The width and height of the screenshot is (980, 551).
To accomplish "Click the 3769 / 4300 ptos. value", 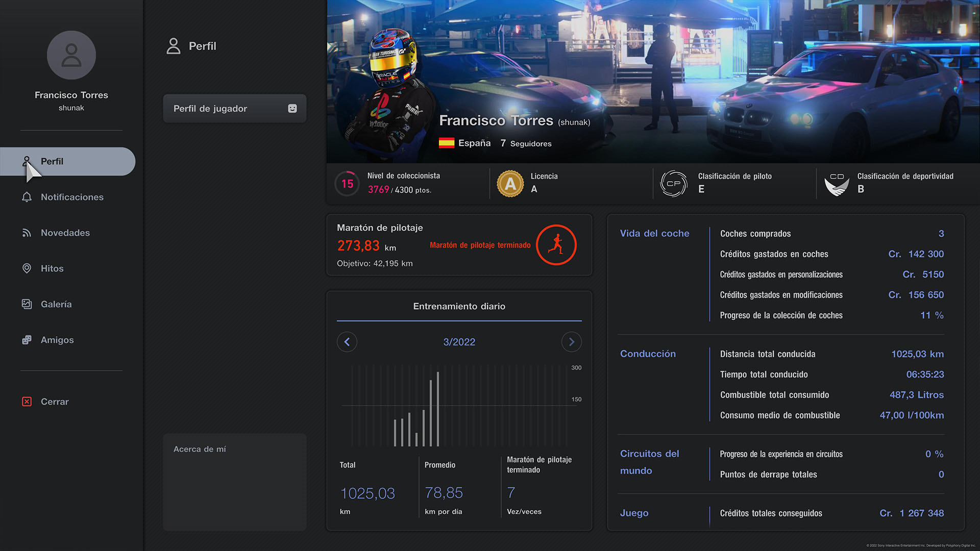I will point(400,190).
